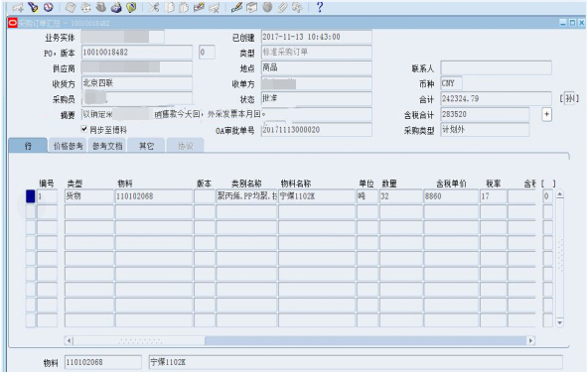Toggle the 同步至博科 checkbox
Viewport: 588px width, 374px height.
(84, 129)
